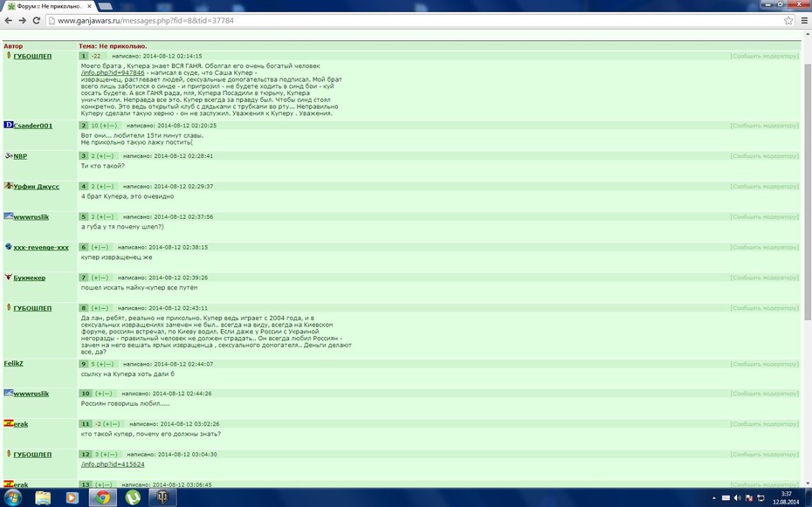Show hidden tray icons arrow
This screenshot has width=812, height=507.
coord(714,498)
